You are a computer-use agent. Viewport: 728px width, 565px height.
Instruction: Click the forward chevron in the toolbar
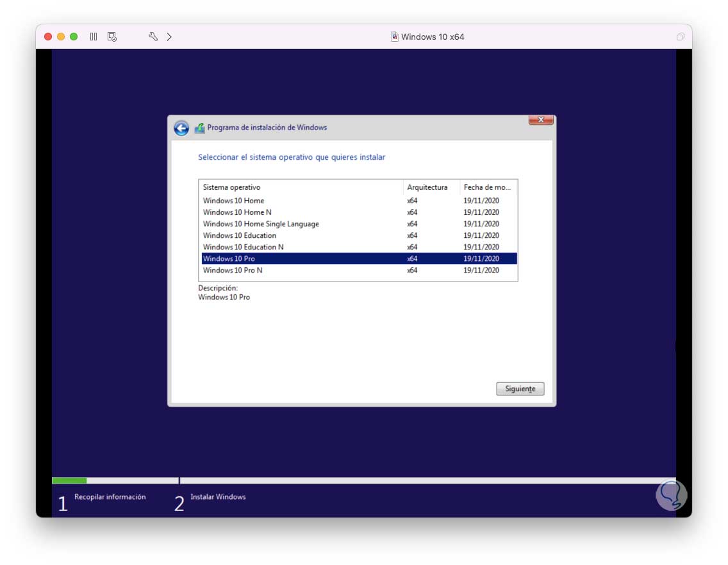[x=169, y=37]
